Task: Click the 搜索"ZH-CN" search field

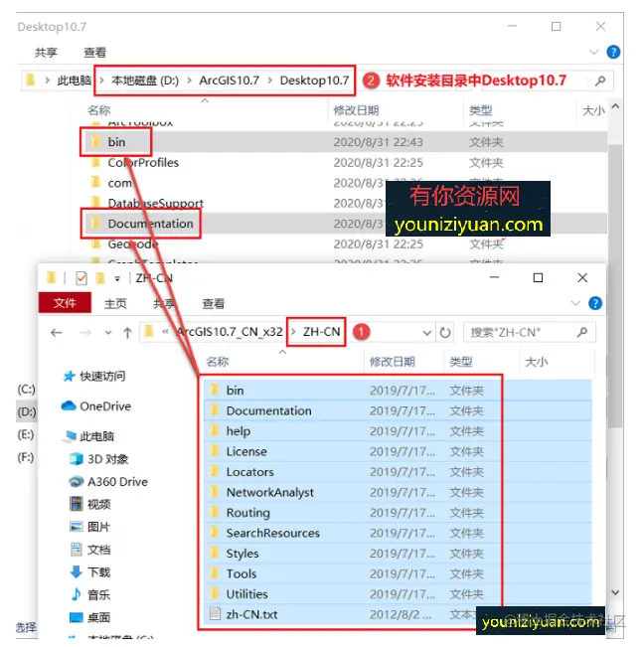Action: [530, 332]
